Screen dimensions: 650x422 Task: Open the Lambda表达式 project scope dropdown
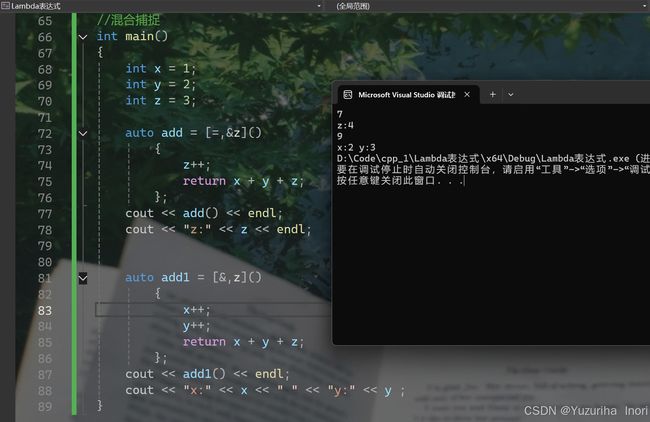coord(319,6)
